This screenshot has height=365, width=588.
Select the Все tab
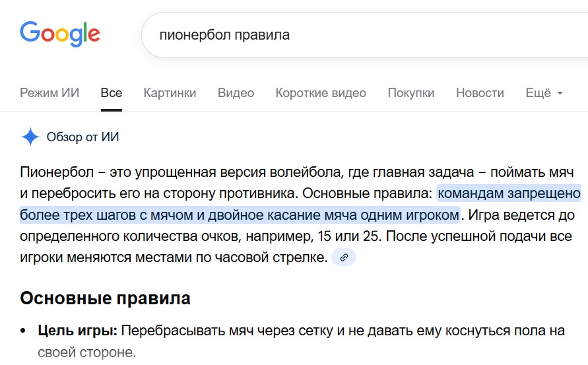point(112,92)
